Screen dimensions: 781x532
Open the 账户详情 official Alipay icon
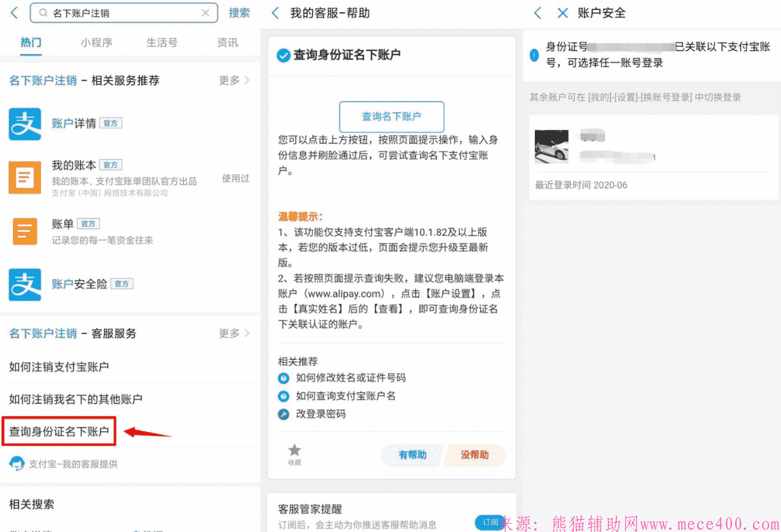click(x=24, y=123)
